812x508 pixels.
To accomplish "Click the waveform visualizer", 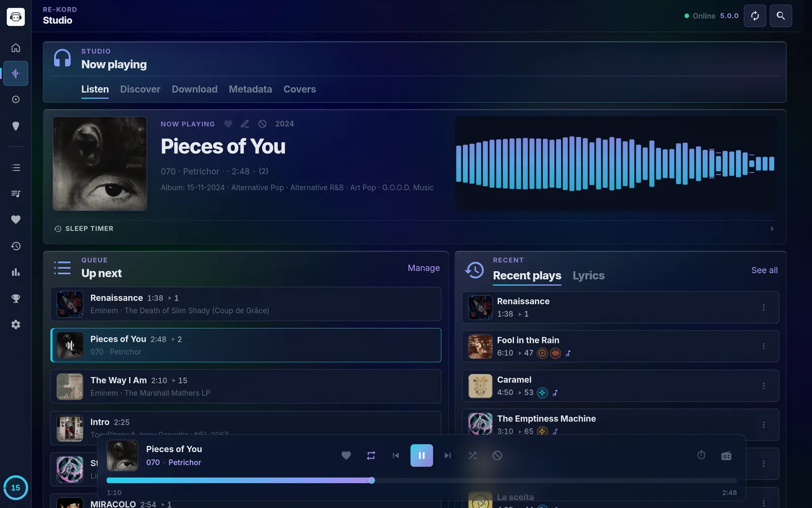I will [616, 164].
